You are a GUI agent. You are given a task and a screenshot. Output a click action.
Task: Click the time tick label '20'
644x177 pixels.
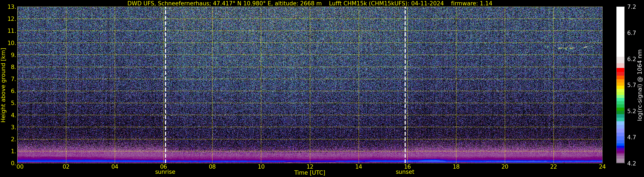[505, 167]
